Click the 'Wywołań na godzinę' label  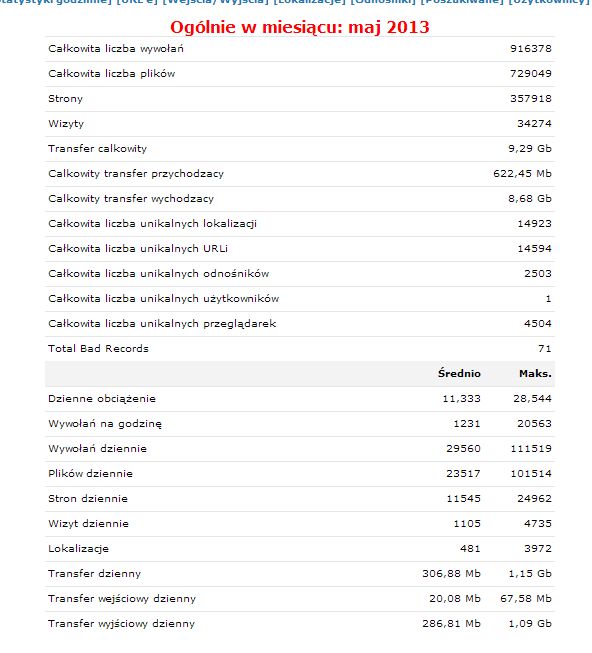pos(105,424)
